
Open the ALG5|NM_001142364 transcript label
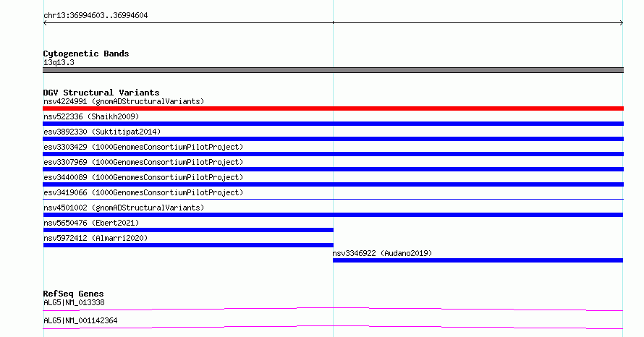(x=80, y=320)
